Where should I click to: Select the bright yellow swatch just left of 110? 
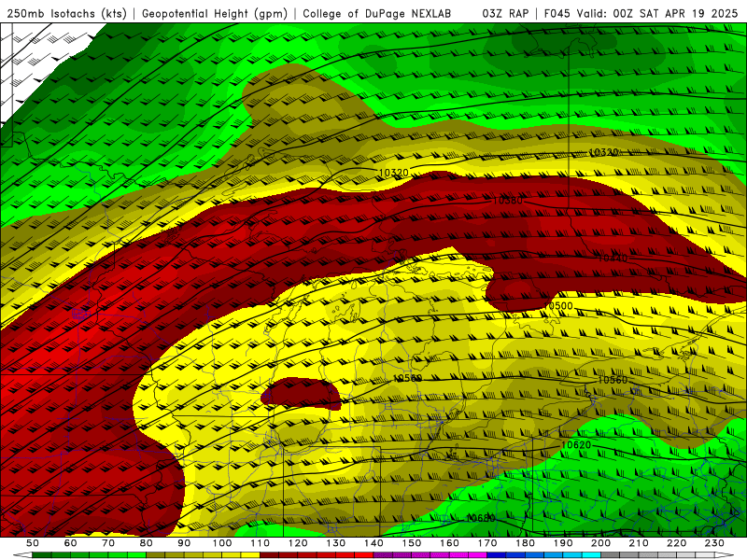[x=250, y=555]
